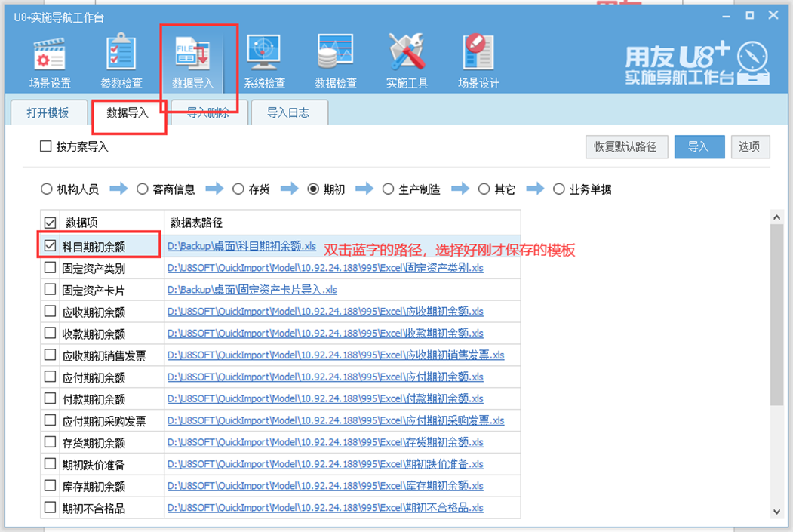
Task: Click the 应付期初余额.xls path link
Action: [325, 377]
